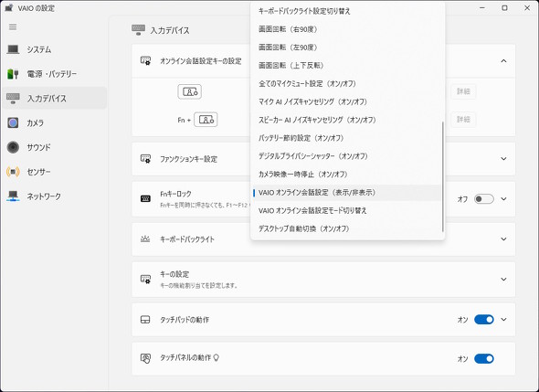Open the サウンド speaker icon

[13, 147]
